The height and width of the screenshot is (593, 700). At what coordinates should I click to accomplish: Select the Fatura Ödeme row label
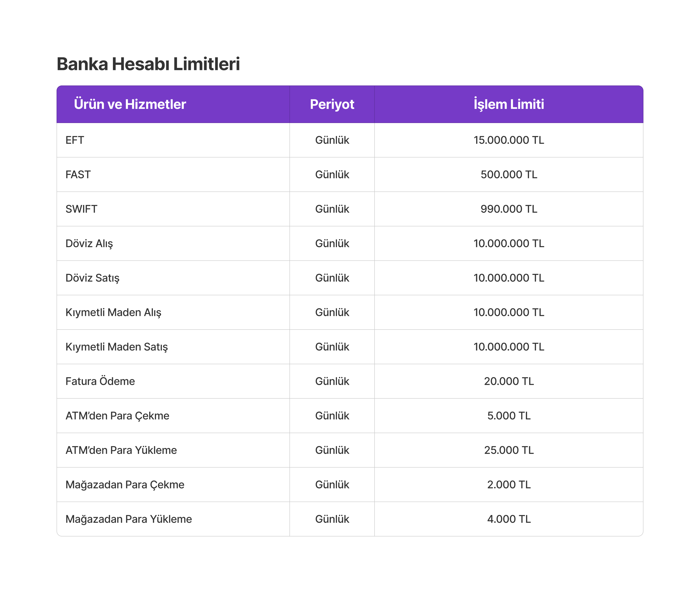click(100, 381)
